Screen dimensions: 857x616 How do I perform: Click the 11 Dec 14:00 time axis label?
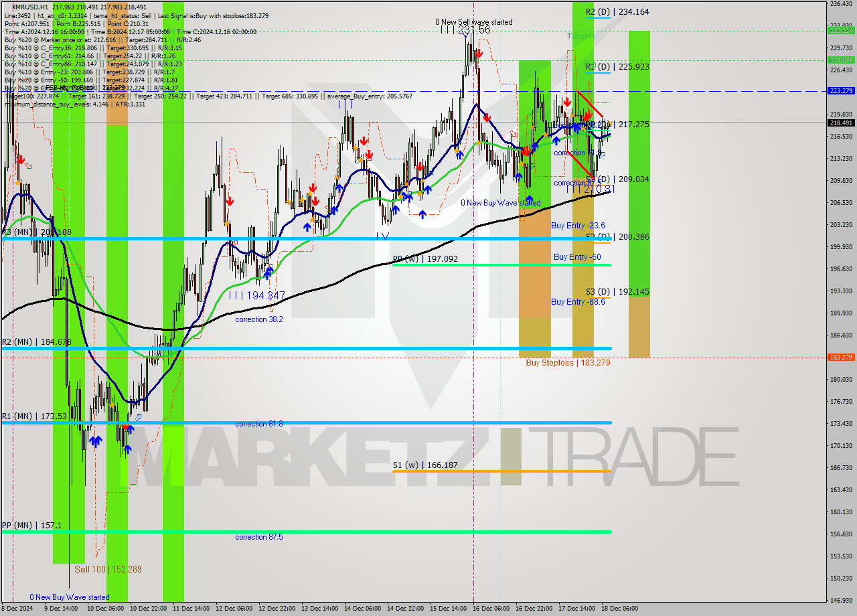point(191,609)
